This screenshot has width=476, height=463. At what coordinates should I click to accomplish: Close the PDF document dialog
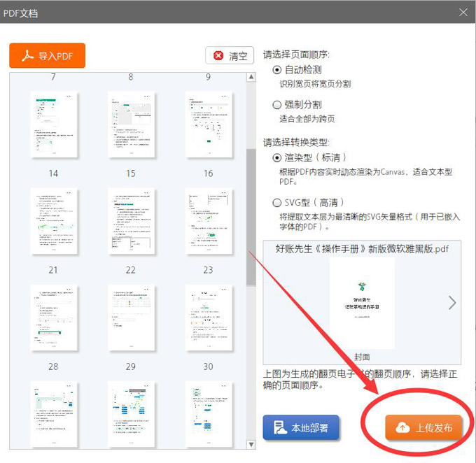(x=463, y=12)
